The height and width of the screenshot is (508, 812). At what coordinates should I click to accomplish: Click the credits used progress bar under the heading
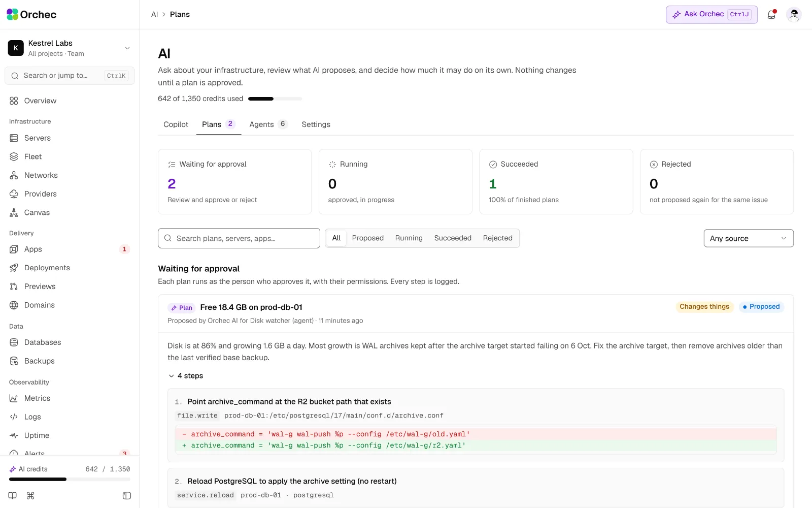coord(275,99)
